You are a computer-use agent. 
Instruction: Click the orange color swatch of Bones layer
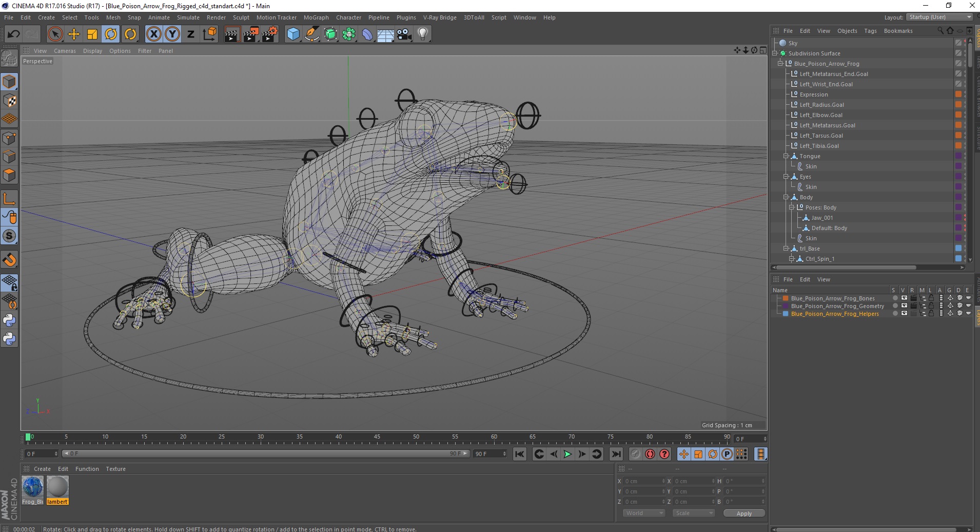tap(786, 298)
